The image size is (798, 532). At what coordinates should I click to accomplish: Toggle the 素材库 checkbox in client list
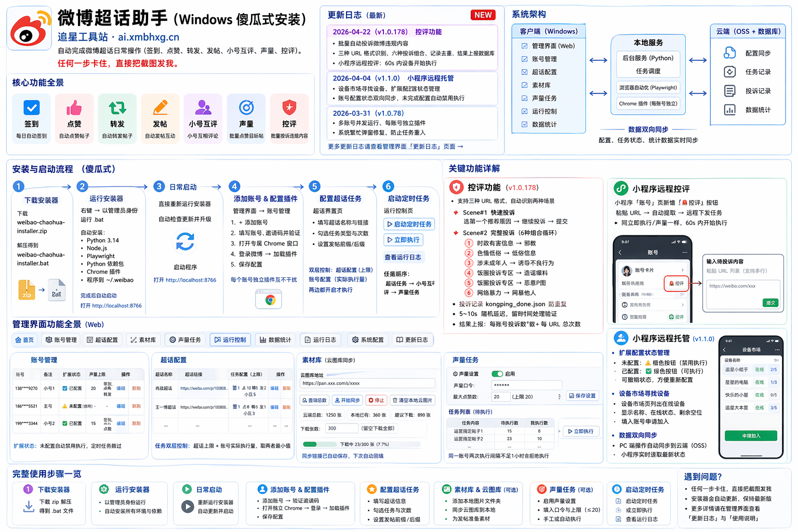(x=524, y=85)
